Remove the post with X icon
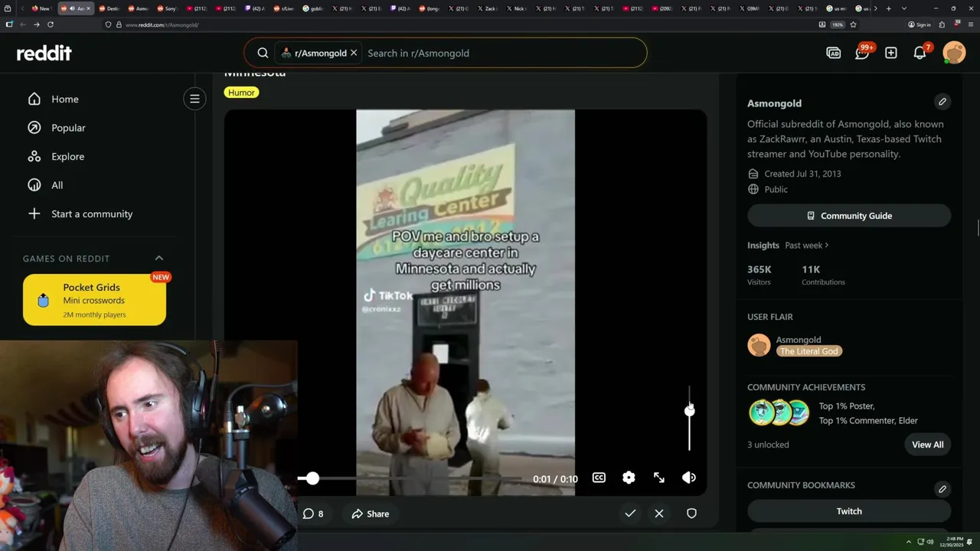This screenshot has height=551, width=980. pyautogui.click(x=659, y=514)
